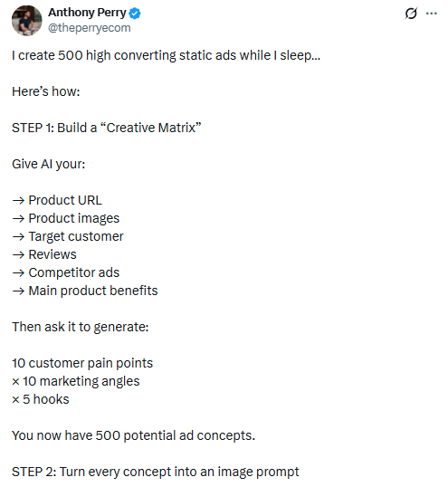Image resolution: width=448 pixels, height=487 pixels.
Task: Click the '× 5 hooks' line
Action: pyautogui.click(x=41, y=399)
